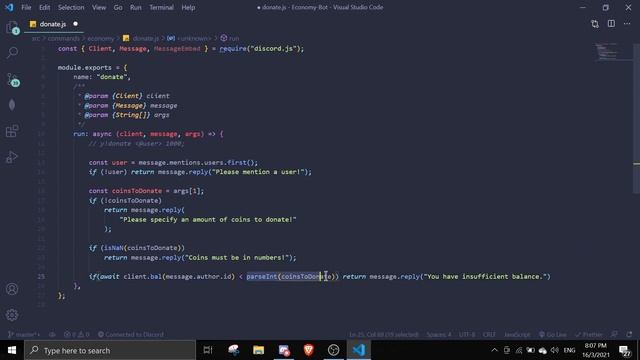Open the Manage gear icon
The width and height of the screenshot is (640, 360).
tap(12, 315)
